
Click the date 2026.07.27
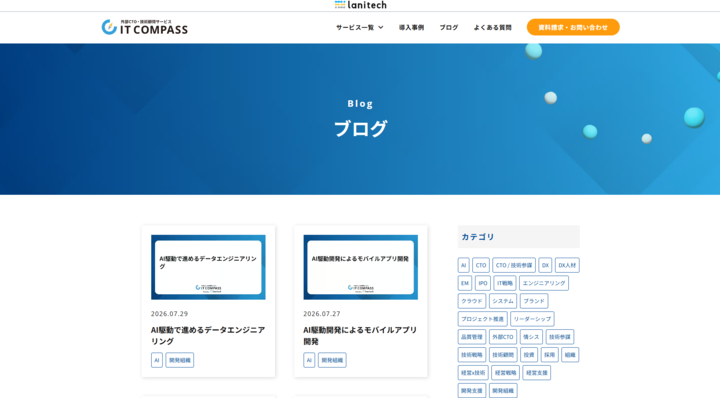click(322, 314)
